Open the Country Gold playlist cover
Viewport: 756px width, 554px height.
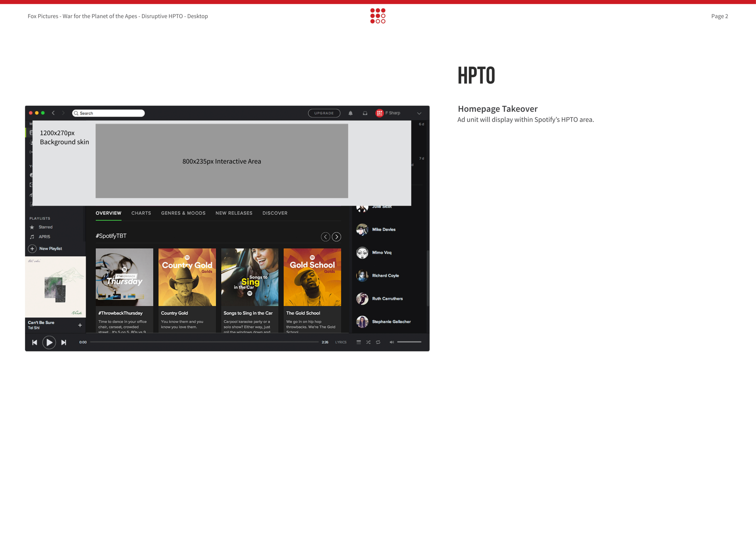(x=187, y=277)
